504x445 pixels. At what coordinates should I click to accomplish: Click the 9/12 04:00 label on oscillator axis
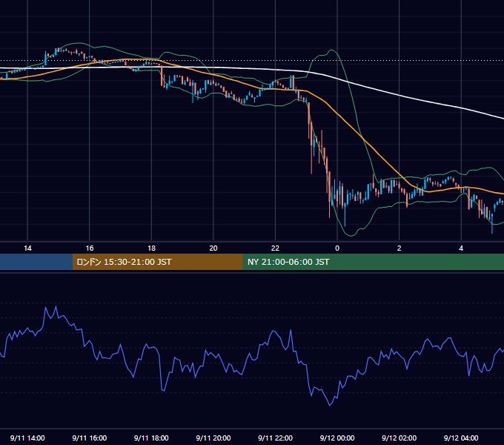click(461, 438)
